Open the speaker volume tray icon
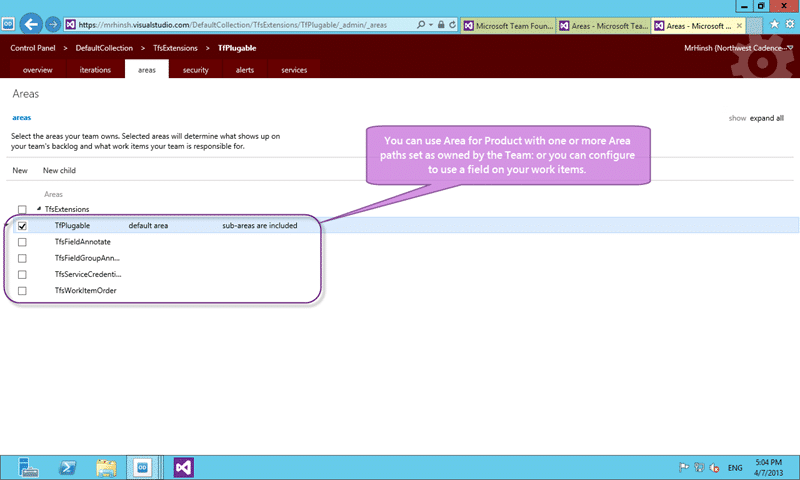The height and width of the screenshot is (480, 800). pos(714,467)
